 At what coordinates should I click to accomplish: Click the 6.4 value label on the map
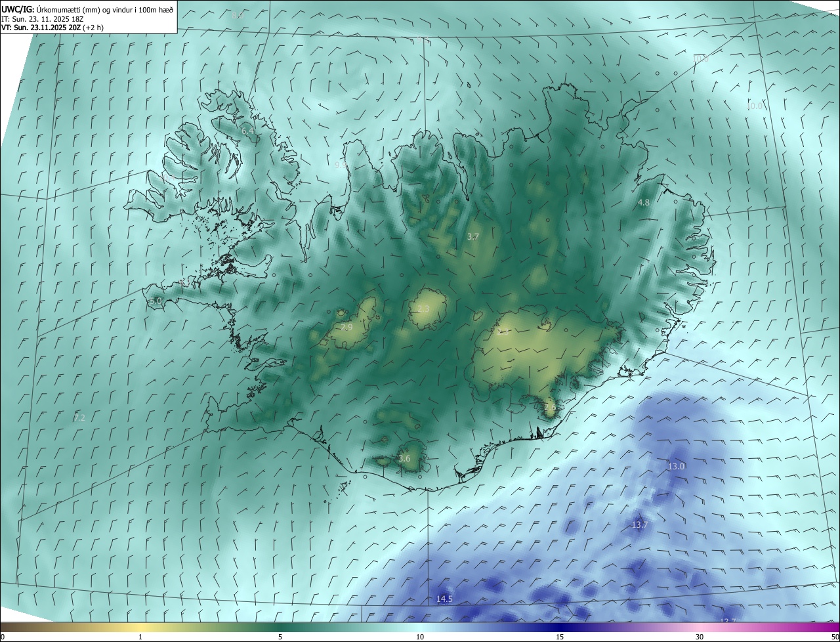(x=248, y=131)
